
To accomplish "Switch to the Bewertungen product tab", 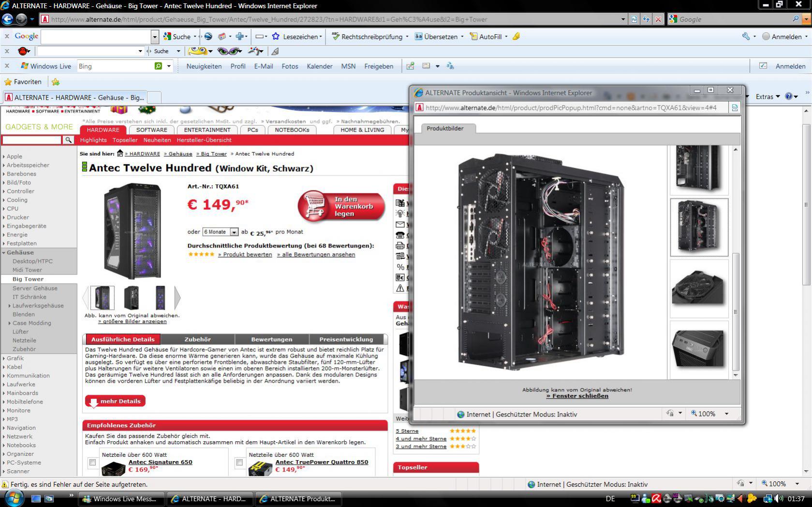I will click(271, 339).
